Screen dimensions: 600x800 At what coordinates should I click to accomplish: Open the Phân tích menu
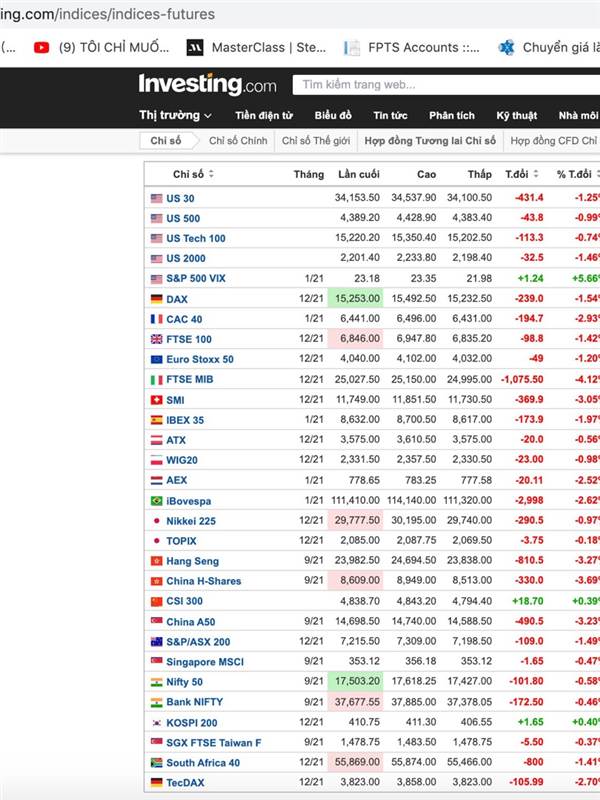[452, 115]
